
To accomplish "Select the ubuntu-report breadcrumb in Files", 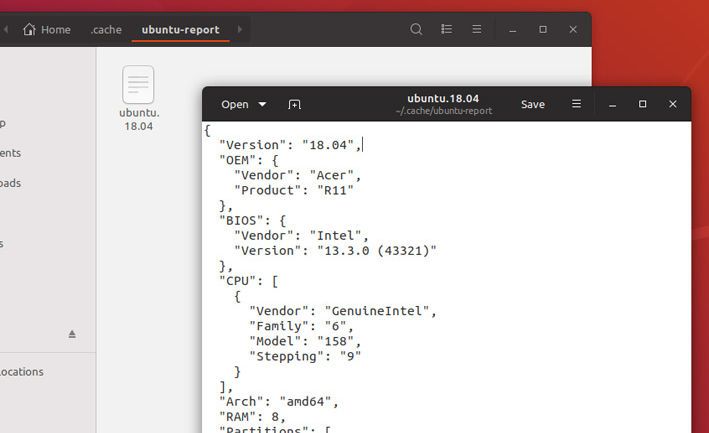I will pyautogui.click(x=180, y=30).
